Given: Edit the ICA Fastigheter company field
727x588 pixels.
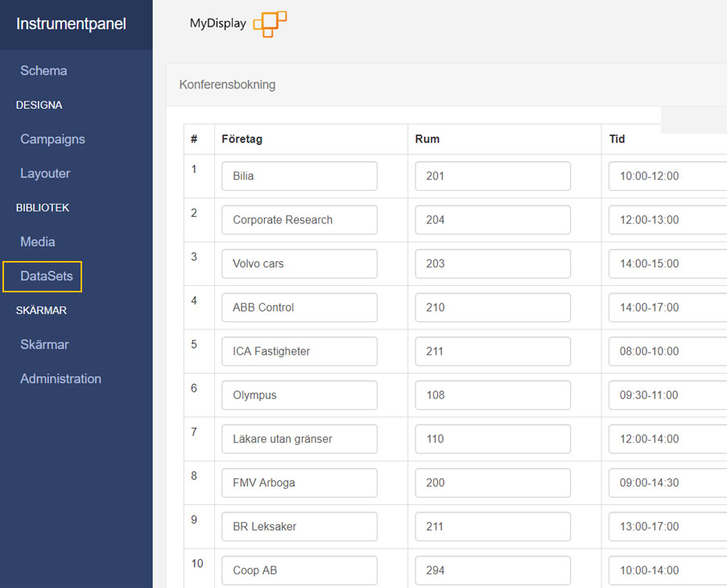Looking at the screenshot, I should 299,351.
